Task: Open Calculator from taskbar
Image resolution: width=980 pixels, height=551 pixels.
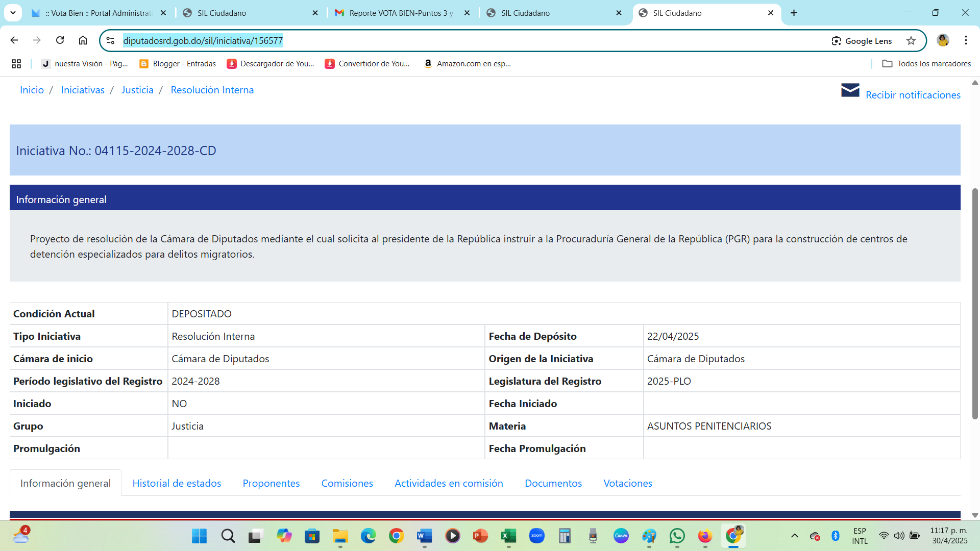Action: [565, 536]
